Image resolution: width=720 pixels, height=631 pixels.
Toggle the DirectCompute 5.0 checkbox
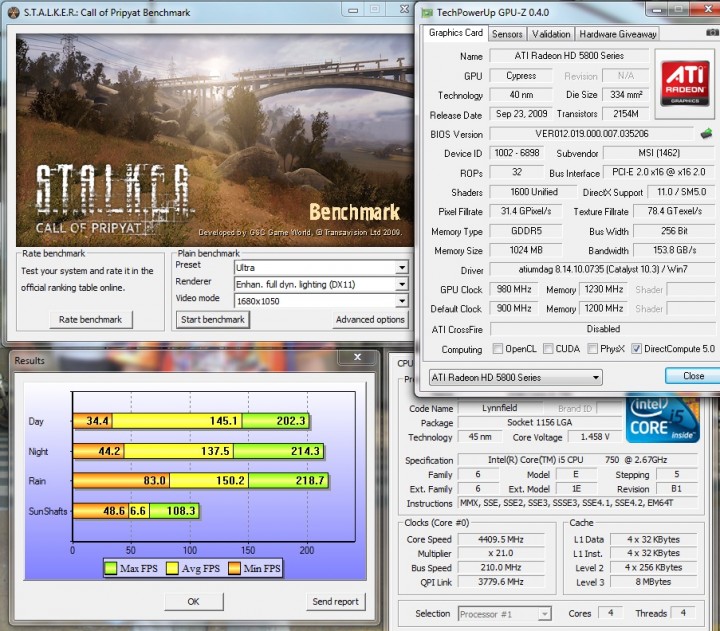(636, 349)
